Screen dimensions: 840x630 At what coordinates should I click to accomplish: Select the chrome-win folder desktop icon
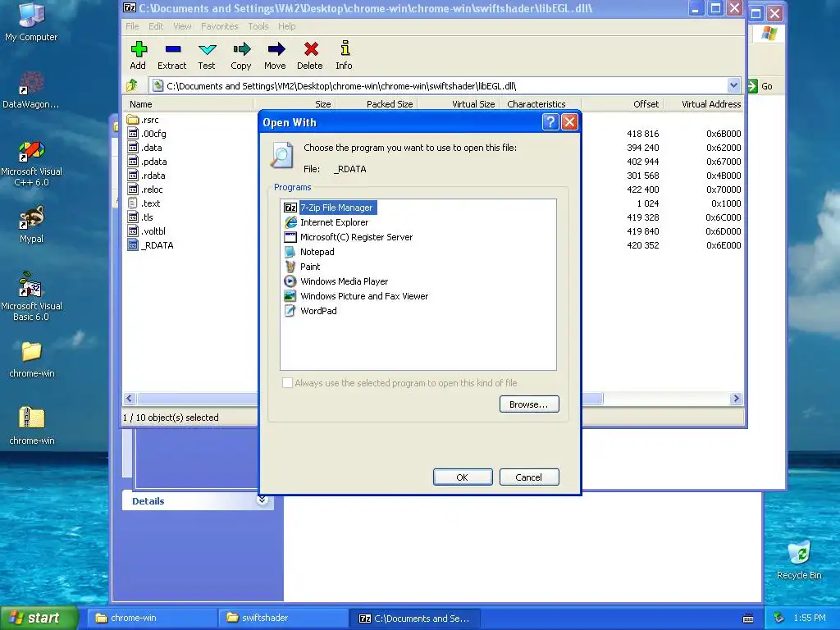pyautogui.click(x=32, y=359)
